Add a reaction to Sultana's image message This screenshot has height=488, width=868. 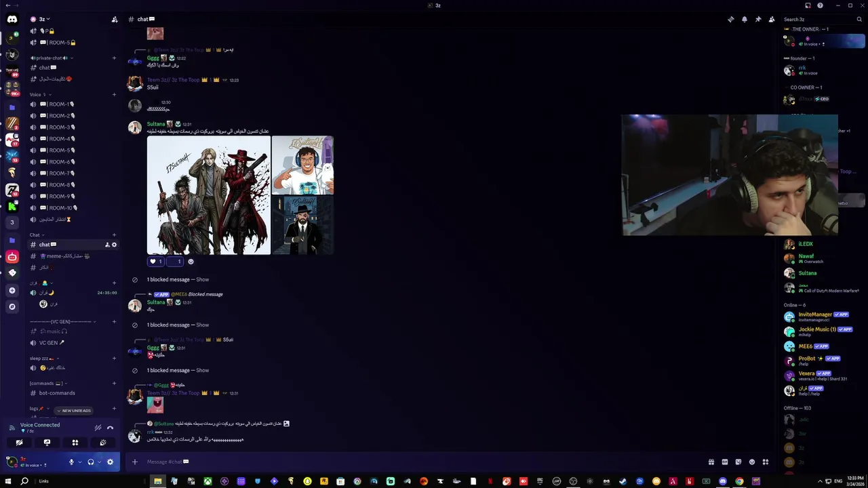191,262
